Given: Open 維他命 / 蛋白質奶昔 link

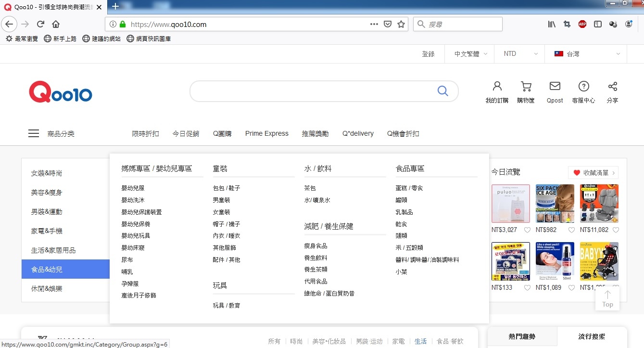Looking at the screenshot, I should [x=329, y=293].
